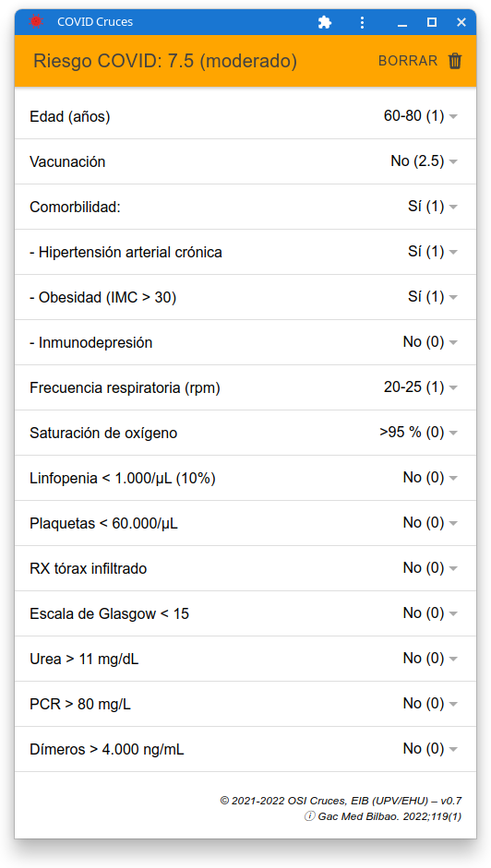The height and width of the screenshot is (868, 491).
Task: Open the Inmunodepresión dropdown
Action: [x=431, y=342]
